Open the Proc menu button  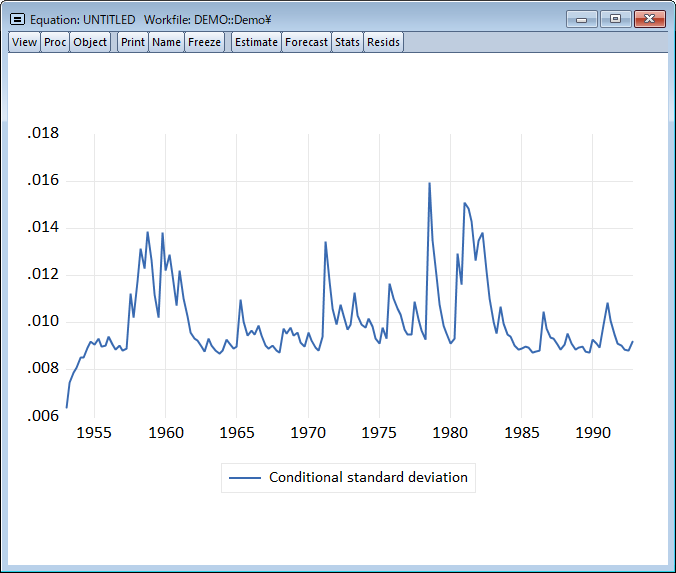[55, 42]
